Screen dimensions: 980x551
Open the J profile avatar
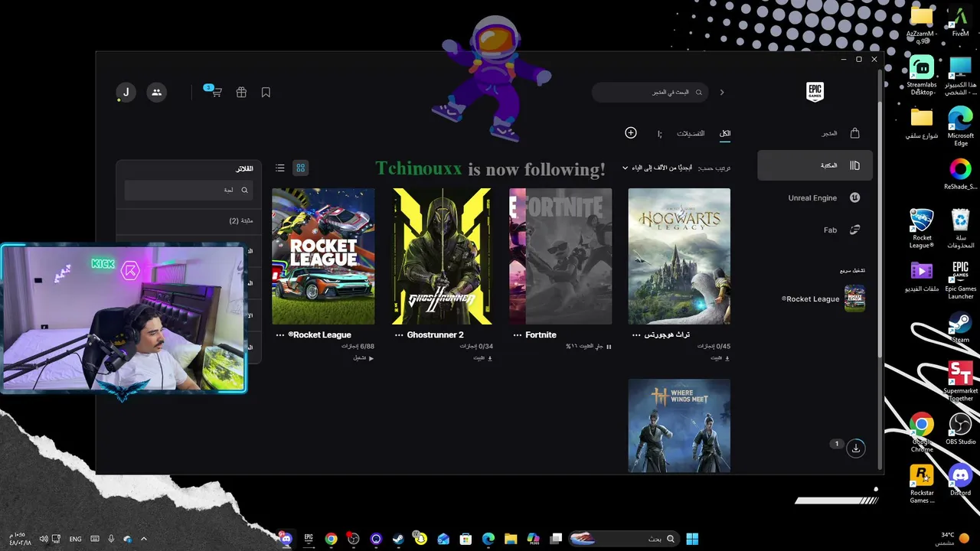tap(126, 93)
